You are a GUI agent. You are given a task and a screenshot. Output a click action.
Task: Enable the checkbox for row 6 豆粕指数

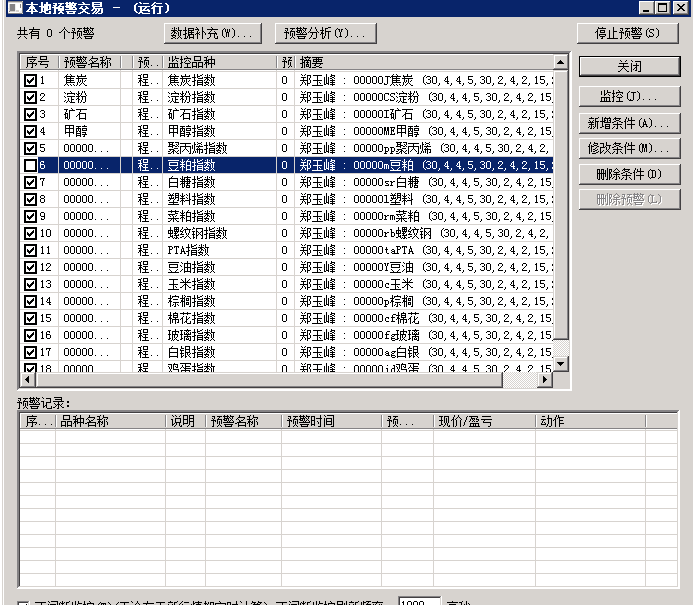(30, 165)
